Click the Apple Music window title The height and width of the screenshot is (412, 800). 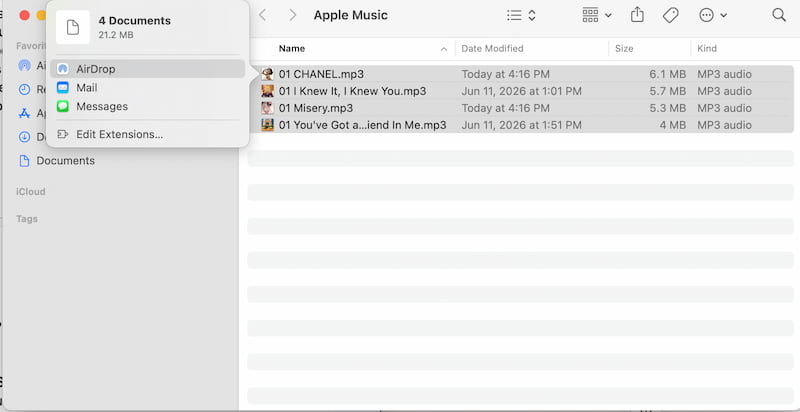(x=351, y=15)
